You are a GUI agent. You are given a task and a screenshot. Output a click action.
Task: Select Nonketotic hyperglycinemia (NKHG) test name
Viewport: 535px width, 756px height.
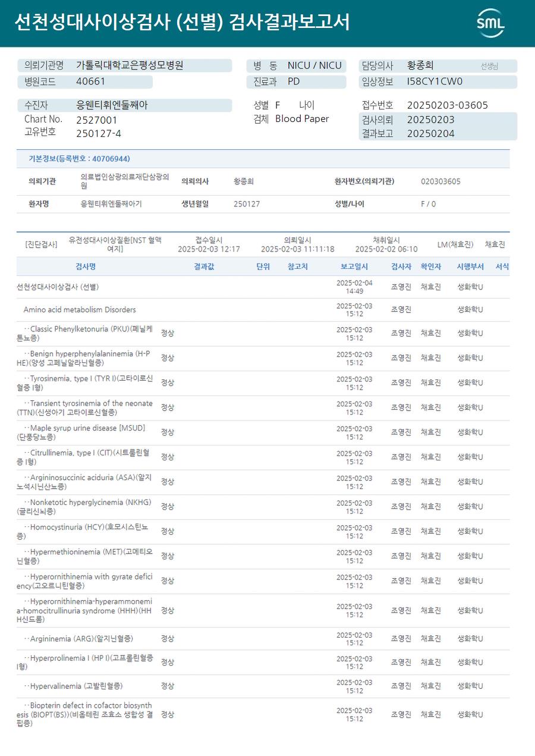click(x=84, y=507)
